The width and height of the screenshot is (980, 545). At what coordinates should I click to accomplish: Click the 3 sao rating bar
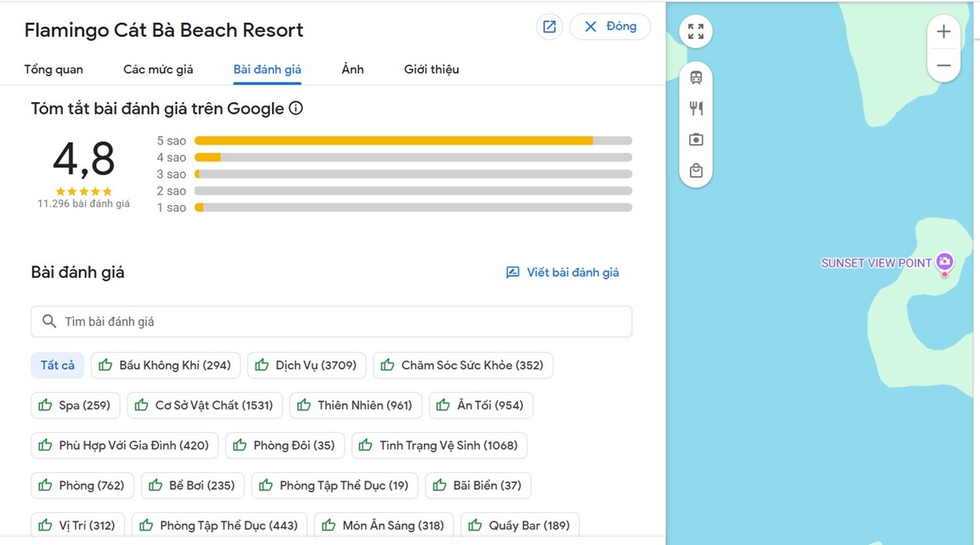point(413,174)
